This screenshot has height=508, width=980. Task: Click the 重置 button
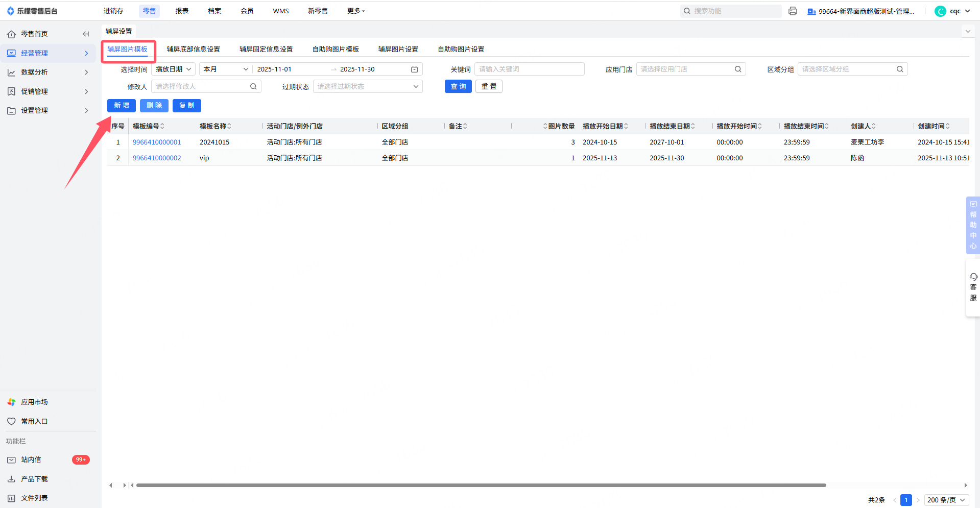(489, 86)
